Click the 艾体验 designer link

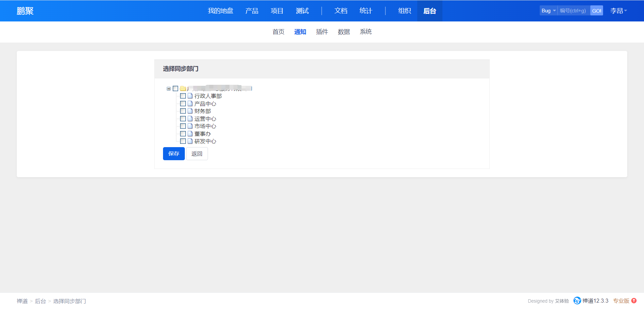pyautogui.click(x=562, y=301)
